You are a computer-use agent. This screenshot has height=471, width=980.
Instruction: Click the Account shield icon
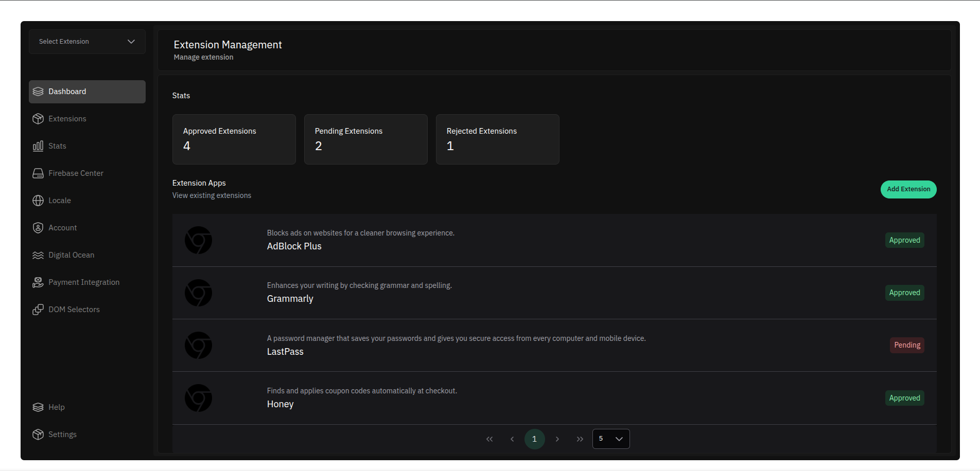pyautogui.click(x=38, y=228)
